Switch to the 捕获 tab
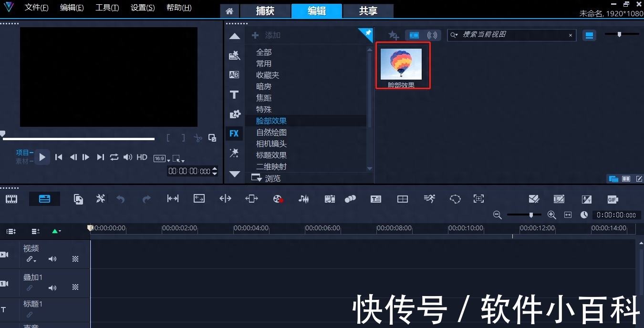The width and height of the screenshot is (644, 328). [265, 10]
